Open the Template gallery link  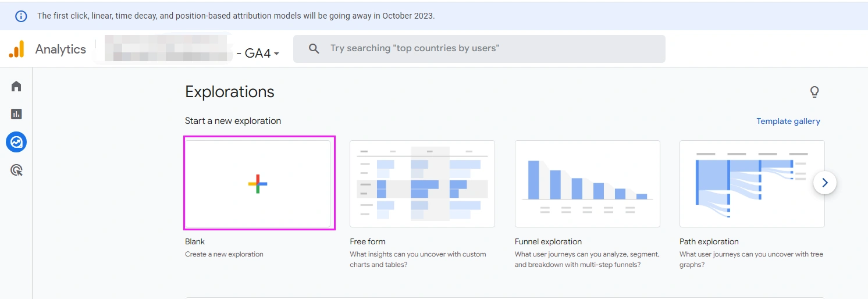[788, 121]
